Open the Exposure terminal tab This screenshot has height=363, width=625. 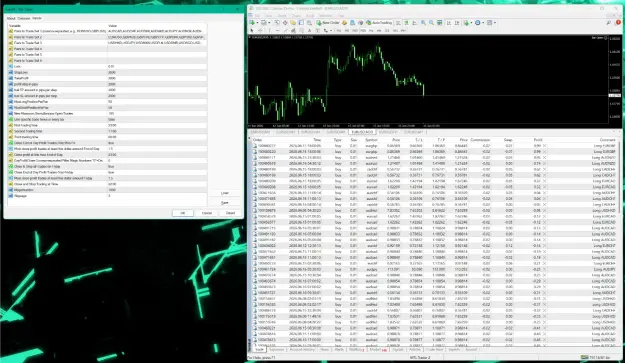pyautogui.click(x=276, y=349)
